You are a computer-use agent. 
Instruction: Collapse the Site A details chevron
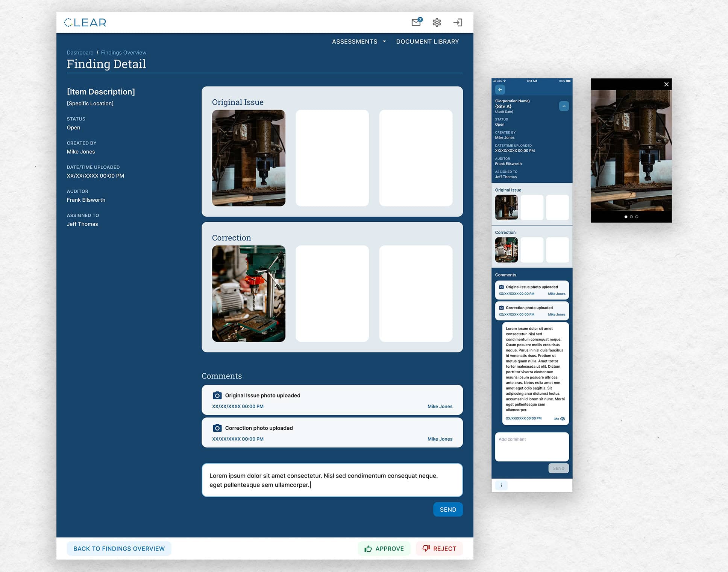[564, 106]
